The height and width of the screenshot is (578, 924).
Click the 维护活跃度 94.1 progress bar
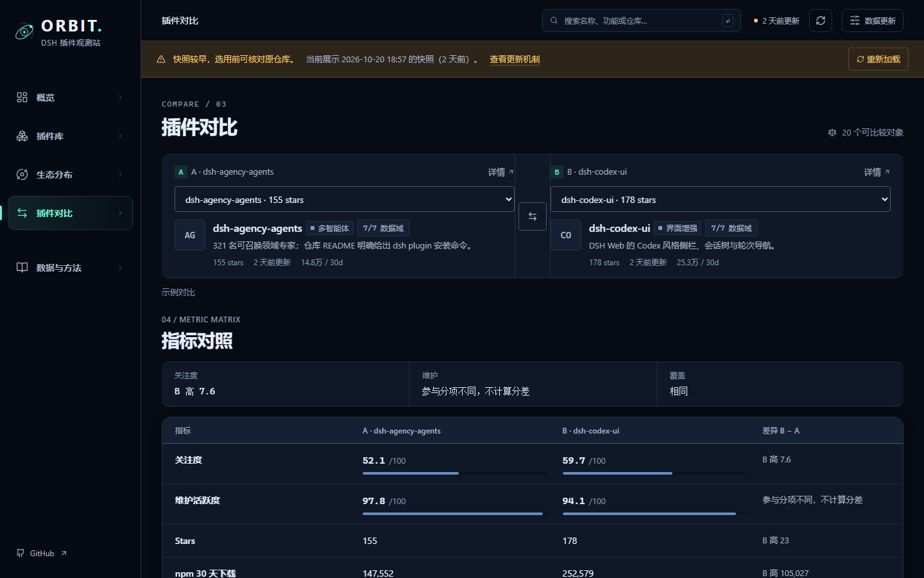(x=654, y=514)
